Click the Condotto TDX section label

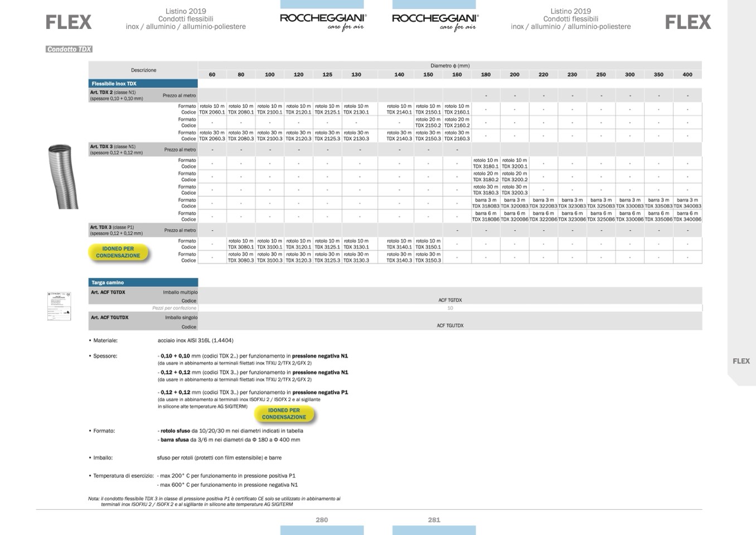tap(69, 49)
